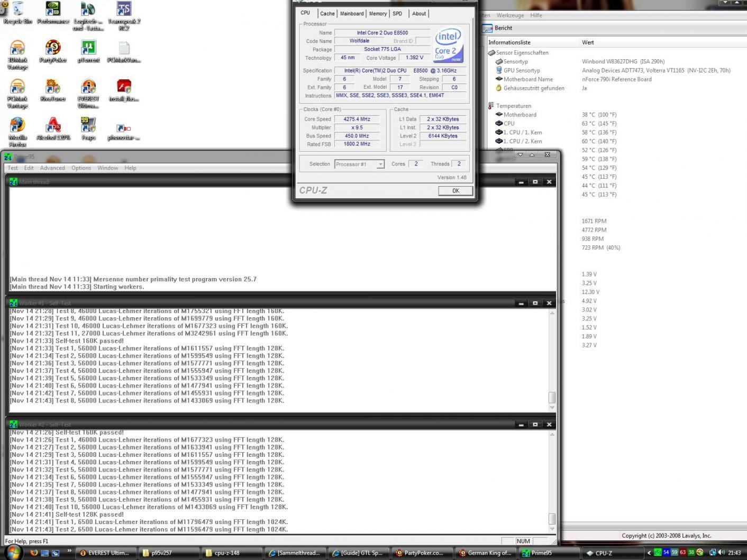Open the SPD tab in CPU-Z
This screenshot has height=560, width=747.
(x=397, y=14)
